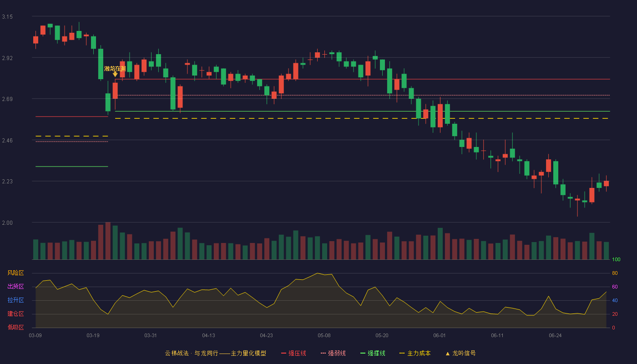Image resolution: width=637 pixels, height=364 pixels.
Task: Click the 2.00 price axis label
Action: [7, 223]
